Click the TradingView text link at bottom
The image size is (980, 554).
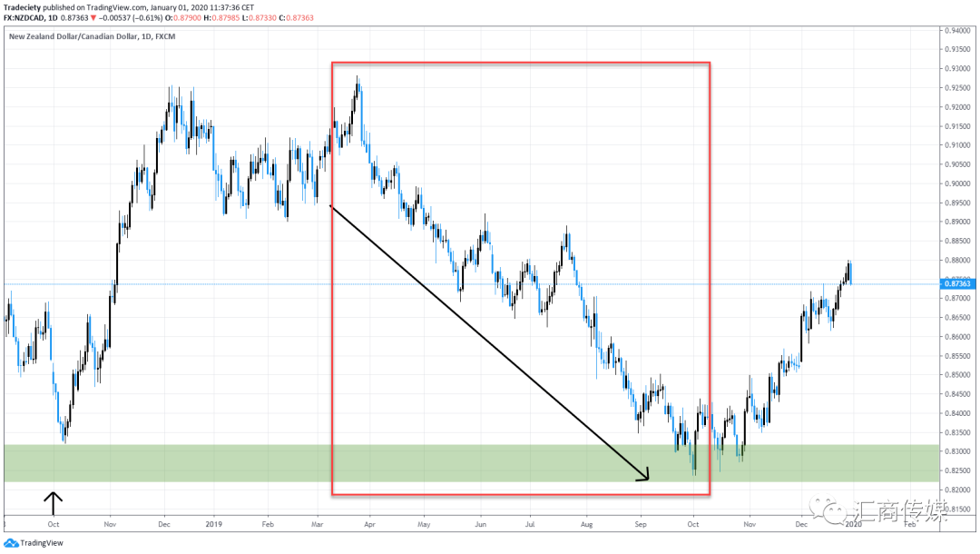click(x=42, y=543)
